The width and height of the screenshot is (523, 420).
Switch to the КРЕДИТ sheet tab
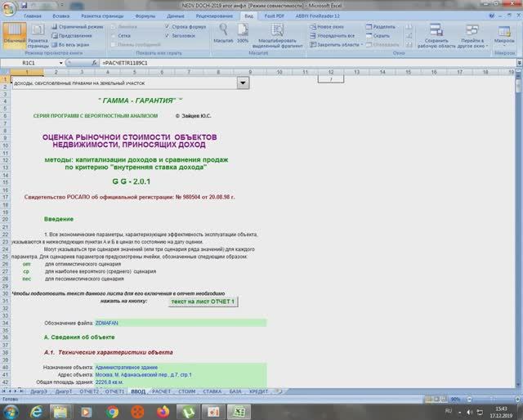pos(258,391)
